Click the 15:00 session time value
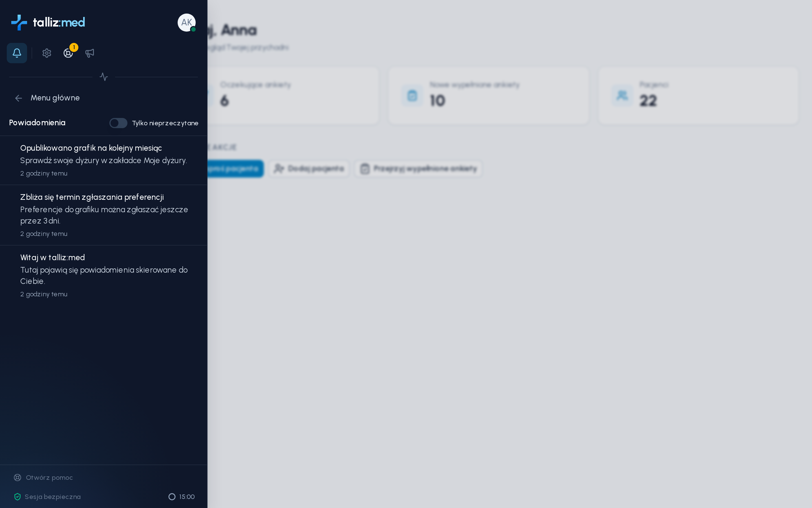812x508 pixels. [187, 497]
